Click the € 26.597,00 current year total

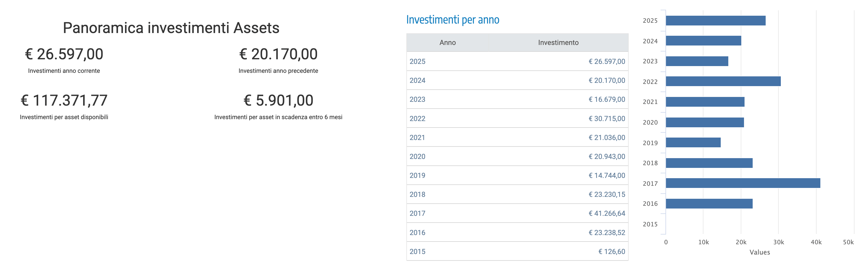(64, 54)
